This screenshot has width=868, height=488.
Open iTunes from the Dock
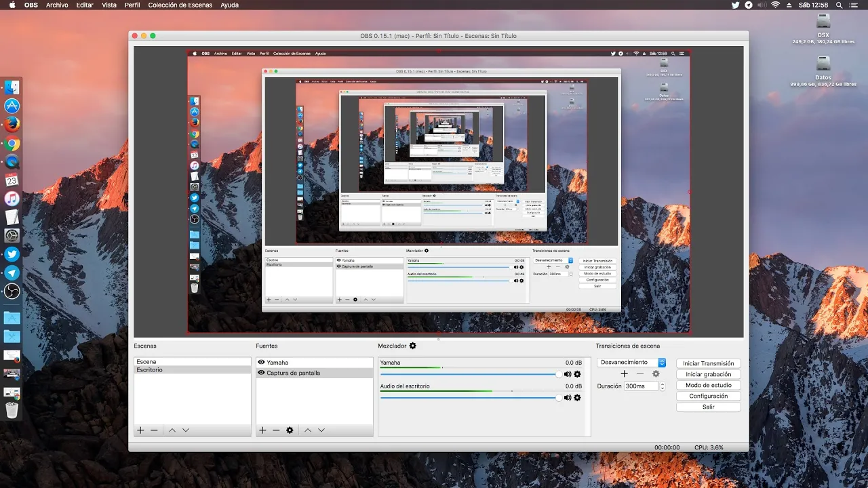[x=12, y=199]
